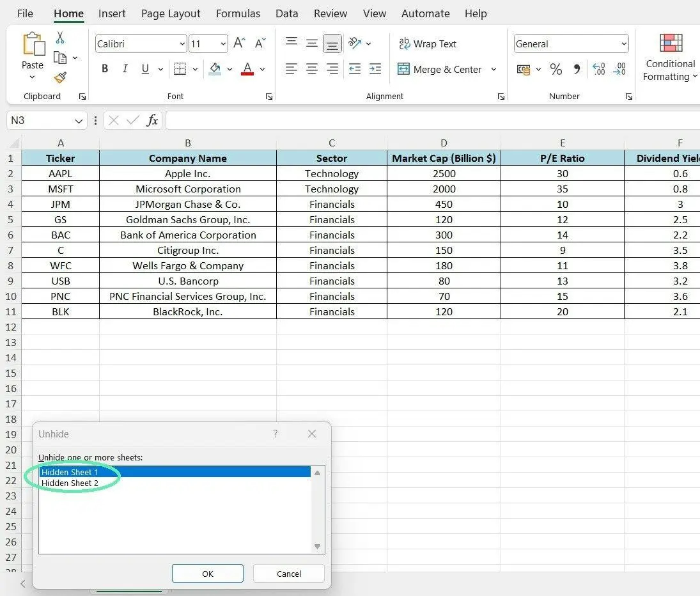Click Increase Decimal icon
700x596 pixels.
point(598,69)
